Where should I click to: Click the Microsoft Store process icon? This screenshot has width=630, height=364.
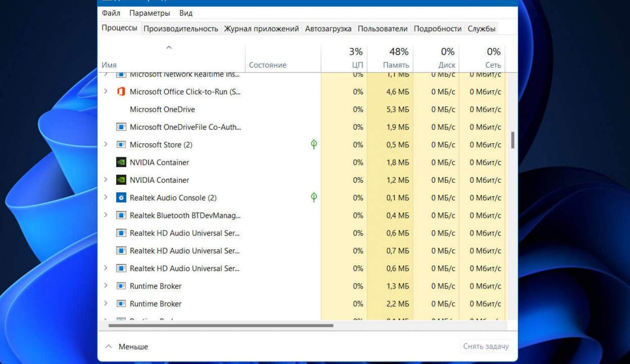pyautogui.click(x=121, y=145)
